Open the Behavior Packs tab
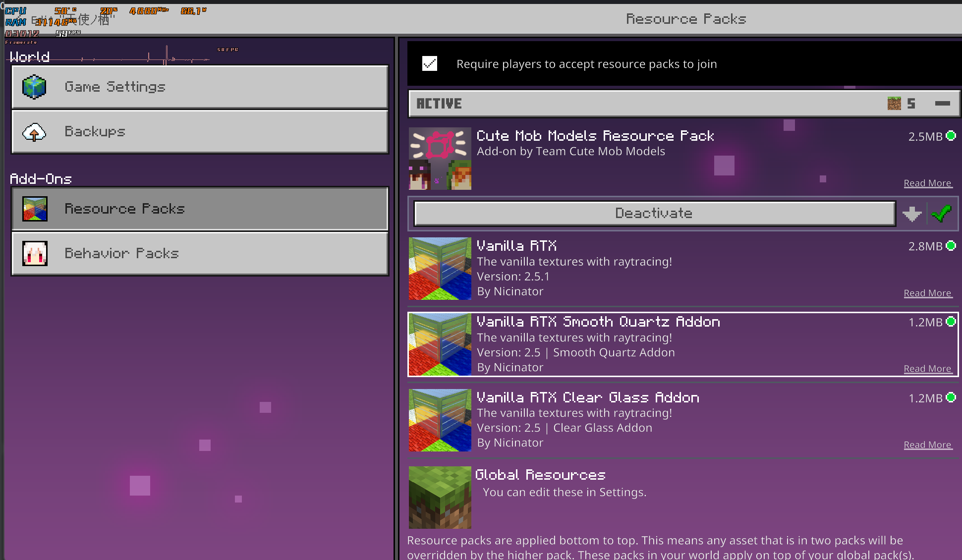This screenshot has width=962, height=560. (x=200, y=253)
